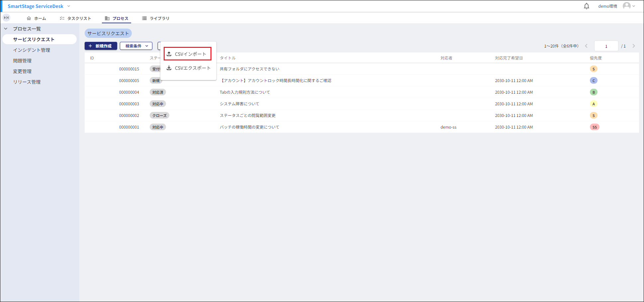This screenshot has height=302, width=644.
Task: Open the user avatar menu
Action: 629,6
